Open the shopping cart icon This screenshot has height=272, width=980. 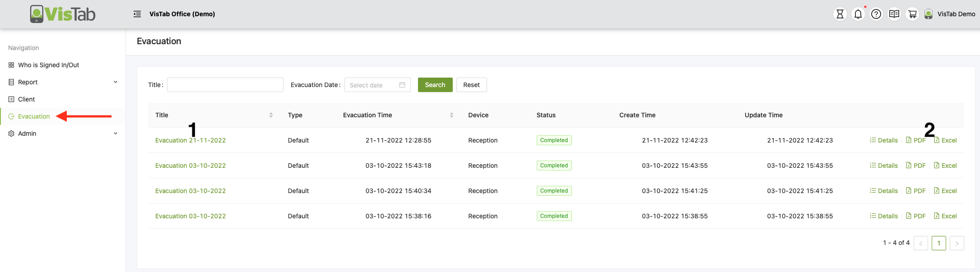[912, 14]
